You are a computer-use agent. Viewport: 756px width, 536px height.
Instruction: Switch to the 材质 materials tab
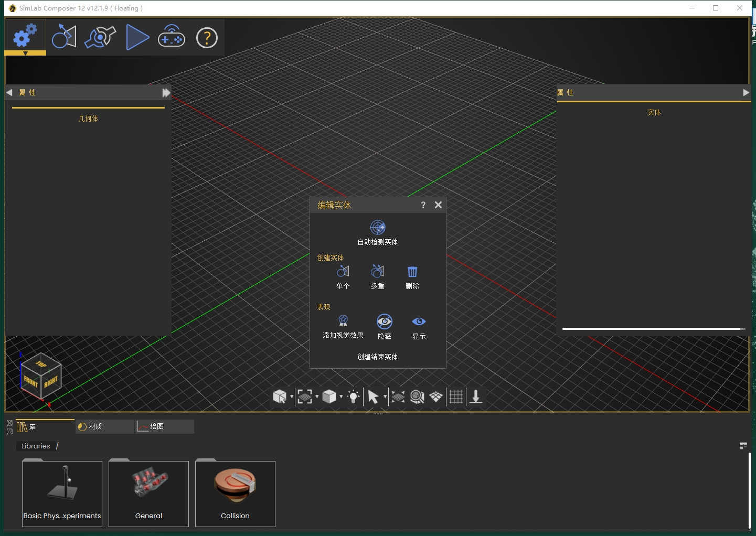pos(105,427)
